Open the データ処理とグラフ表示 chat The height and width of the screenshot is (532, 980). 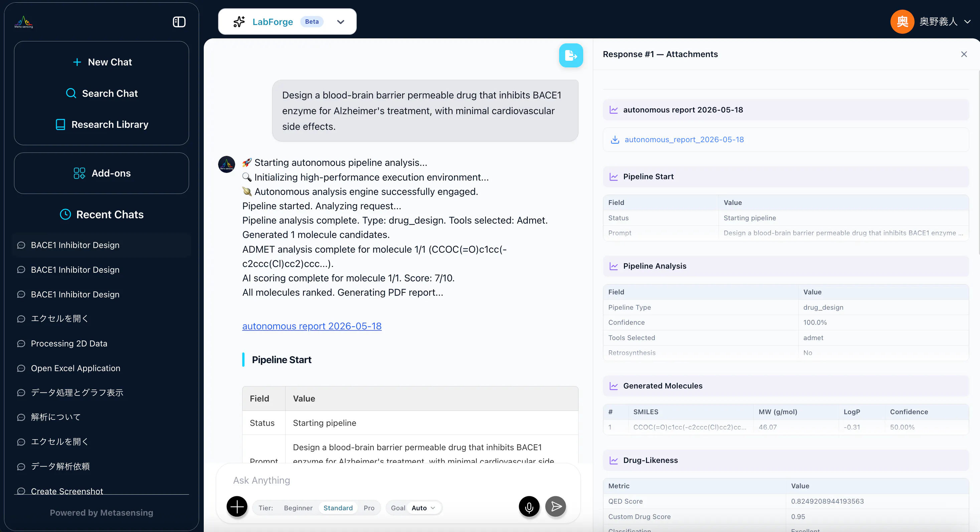coord(101,392)
